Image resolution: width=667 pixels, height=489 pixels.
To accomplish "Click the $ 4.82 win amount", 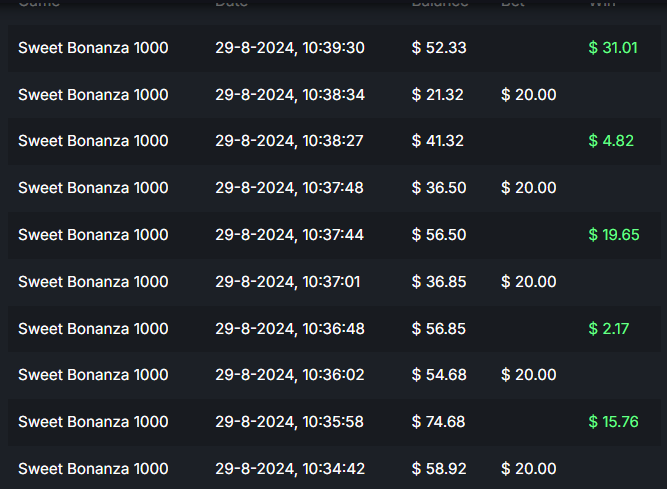I will [x=611, y=141].
